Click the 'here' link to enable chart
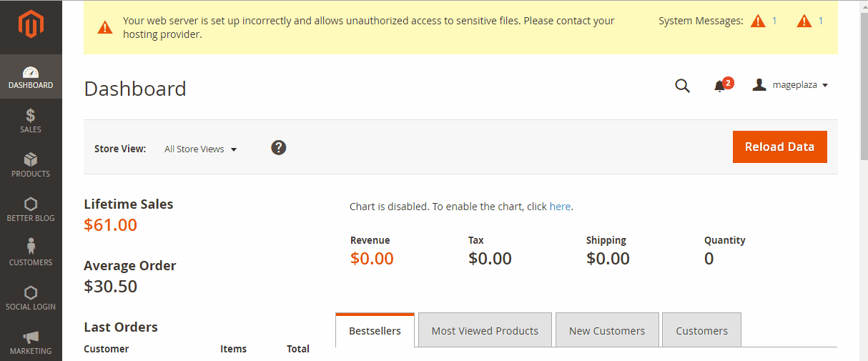 pos(560,207)
